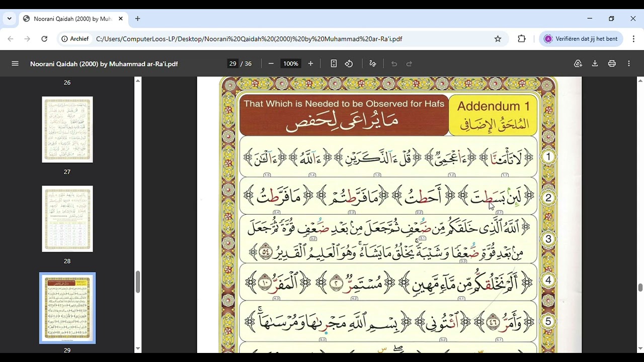This screenshot has height=362, width=644.
Task: Click the page number input field
Action: (232, 64)
